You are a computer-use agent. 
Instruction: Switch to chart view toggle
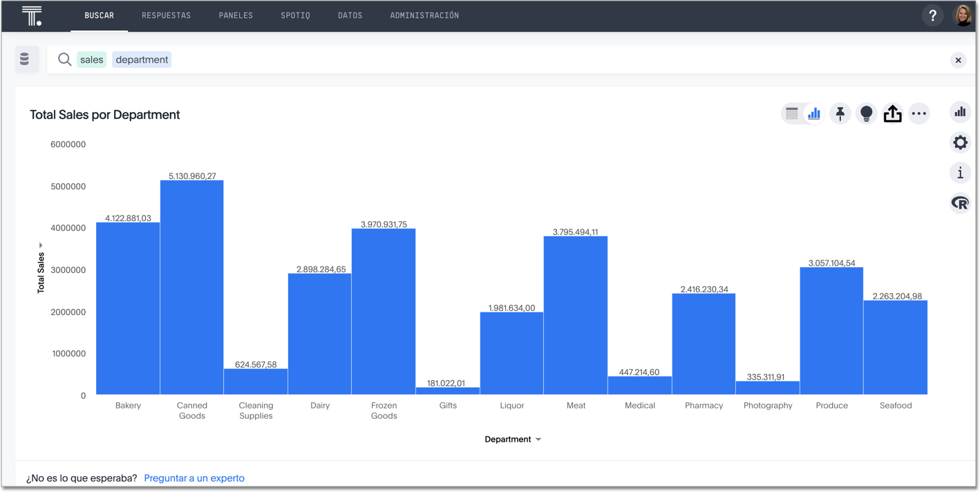(x=814, y=113)
